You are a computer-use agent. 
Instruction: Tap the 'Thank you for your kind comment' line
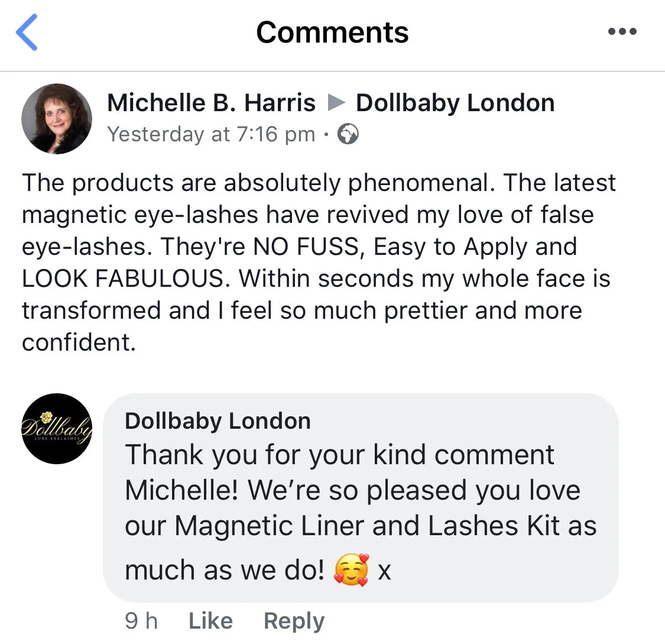click(340, 455)
